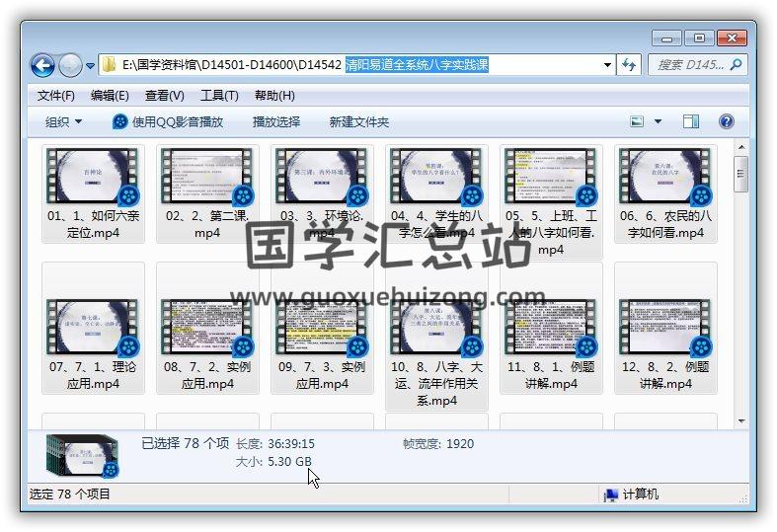Click the Forward navigation arrow
777x532 pixels.
coord(70,65)
